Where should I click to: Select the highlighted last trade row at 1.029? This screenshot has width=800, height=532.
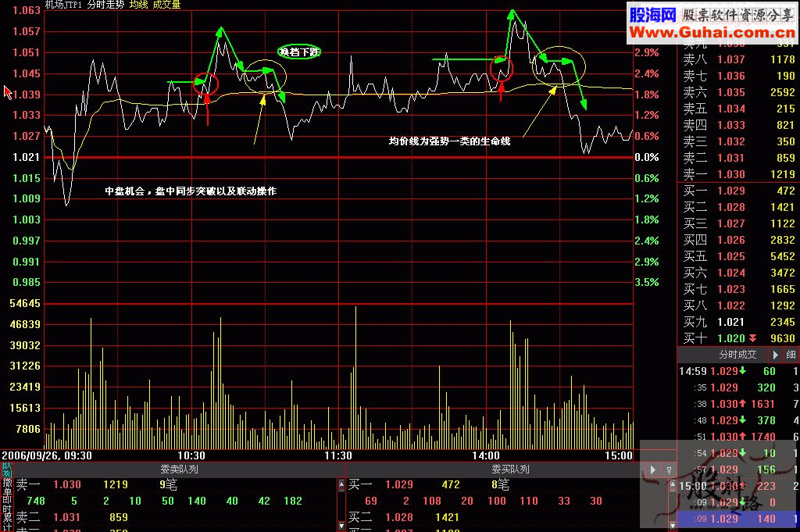click(x=737, y=519)
